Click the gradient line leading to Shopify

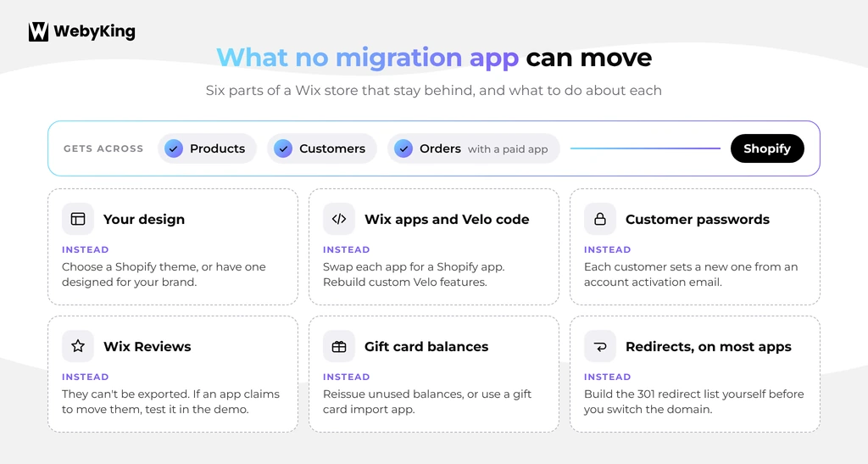645,148
